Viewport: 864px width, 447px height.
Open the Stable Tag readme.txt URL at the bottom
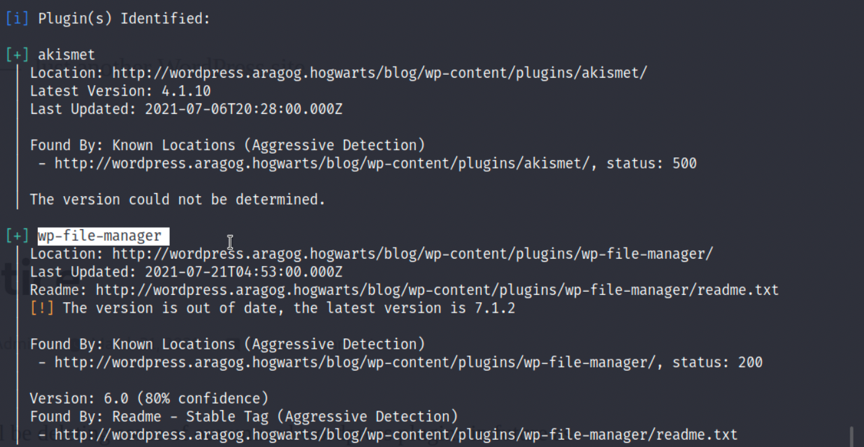[396, 435]
